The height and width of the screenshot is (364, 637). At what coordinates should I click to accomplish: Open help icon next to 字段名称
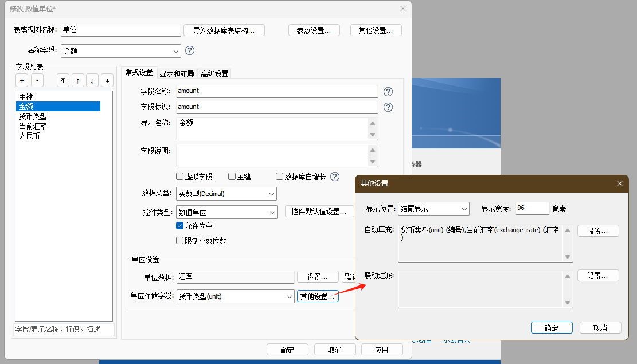pos(388,92)
